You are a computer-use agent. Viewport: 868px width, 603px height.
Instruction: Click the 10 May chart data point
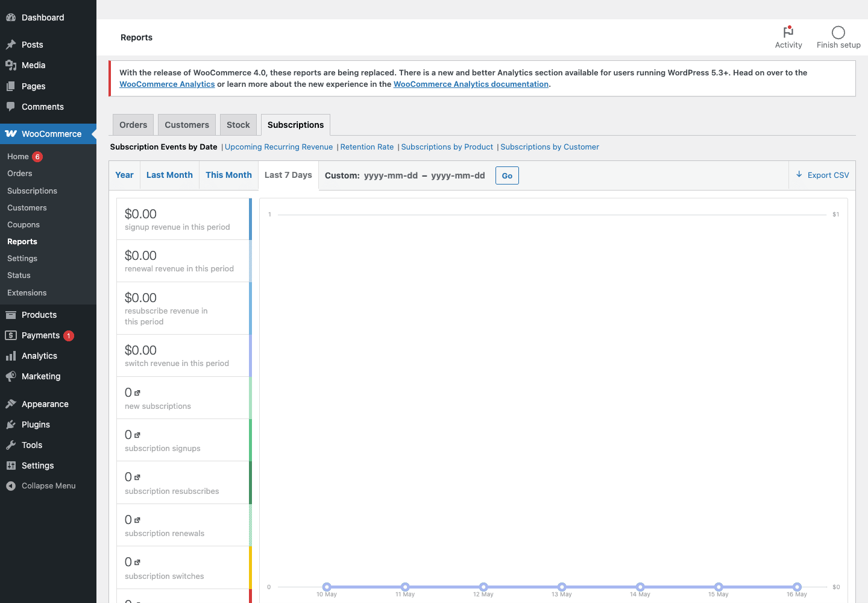coord(327,587)
